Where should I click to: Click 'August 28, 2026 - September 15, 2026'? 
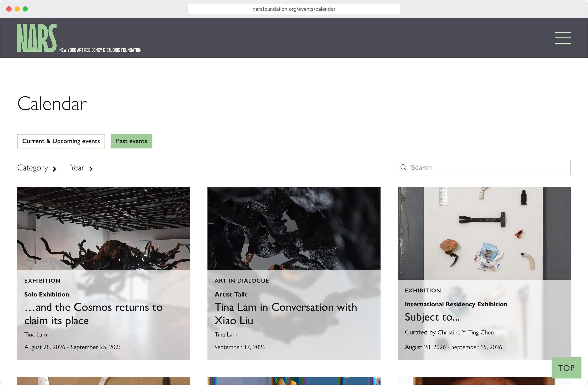(453, 347)
